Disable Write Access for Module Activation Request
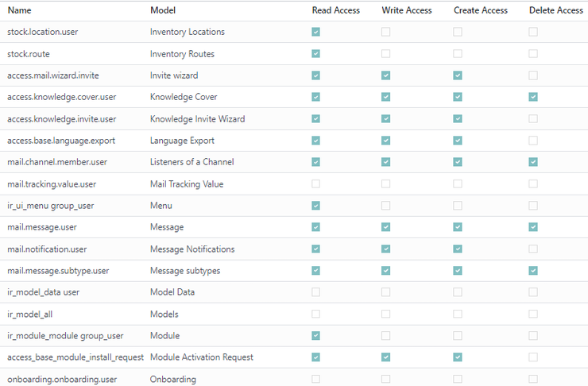588x386 pixels. 385,357
